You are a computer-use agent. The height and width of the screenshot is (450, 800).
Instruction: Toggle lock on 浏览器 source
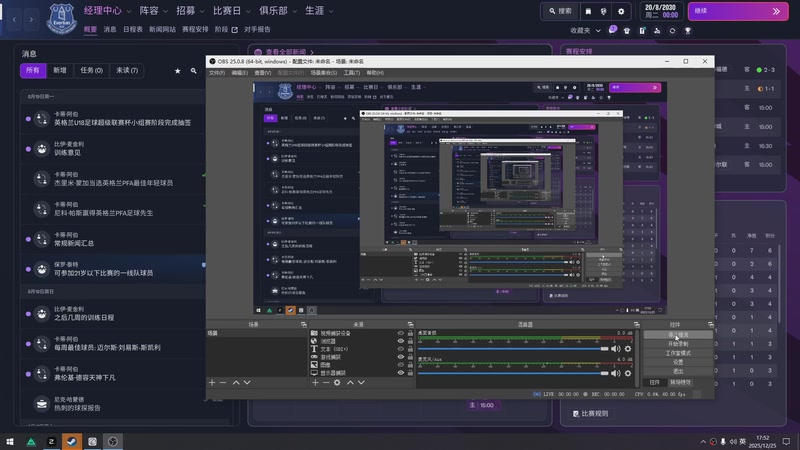[410, 341]
